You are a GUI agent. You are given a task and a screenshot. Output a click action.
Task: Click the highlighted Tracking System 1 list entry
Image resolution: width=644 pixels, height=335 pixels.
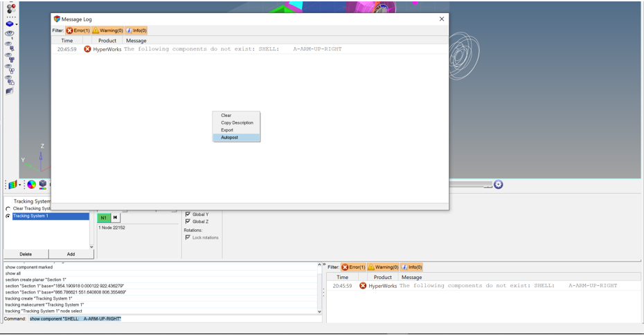pyautogui.click(x=51, y=216)
